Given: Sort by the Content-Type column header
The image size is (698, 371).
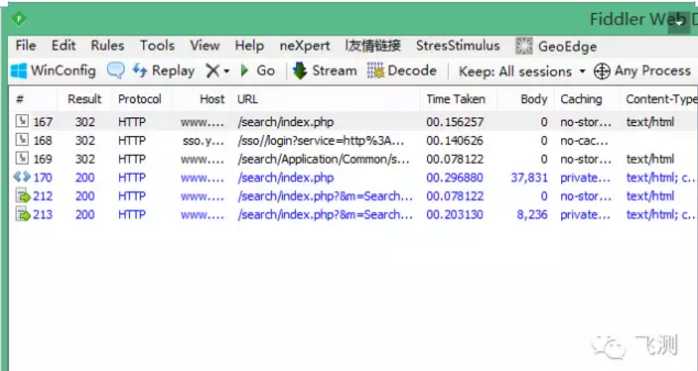Looking at the screenshot, I should coord(661,99).
